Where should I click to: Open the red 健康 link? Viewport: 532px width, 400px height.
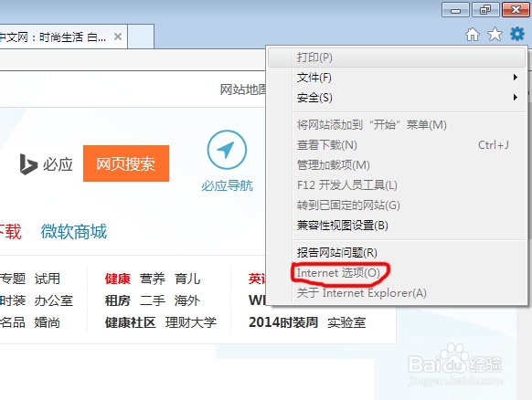tap(118, 279)
